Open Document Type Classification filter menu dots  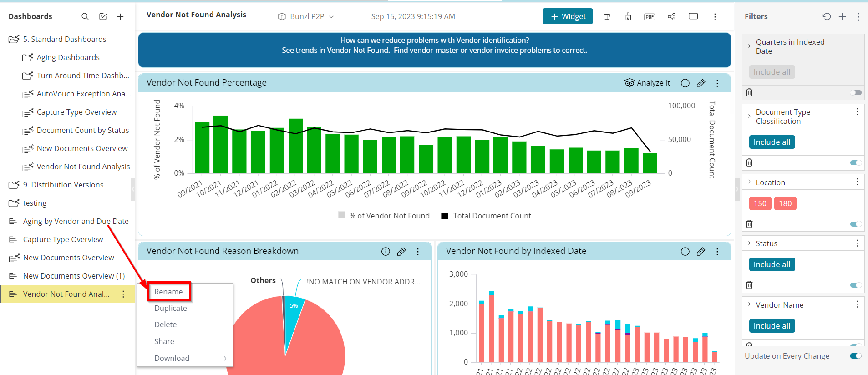pos(858,111)
